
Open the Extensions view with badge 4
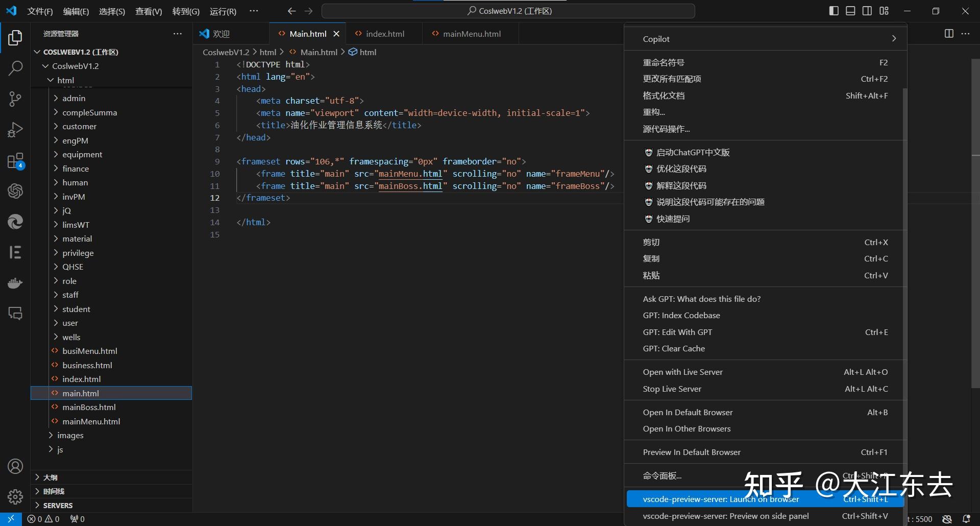coord(15,160)
